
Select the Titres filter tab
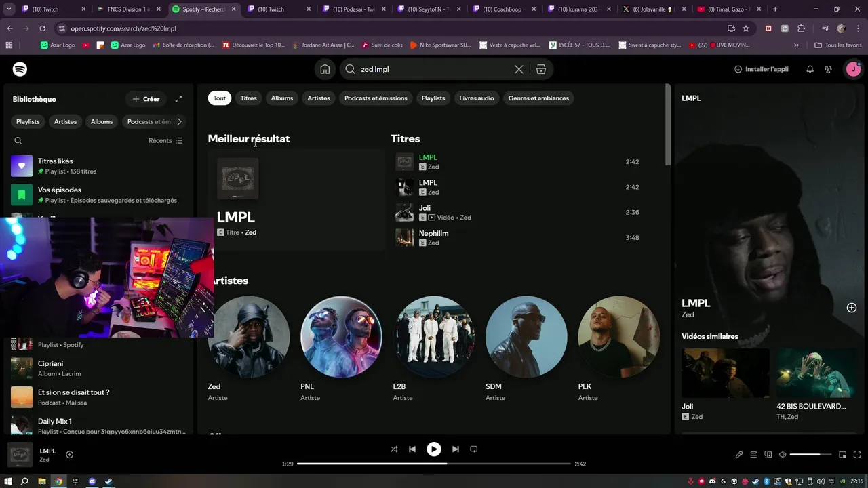tap(249, 98)
